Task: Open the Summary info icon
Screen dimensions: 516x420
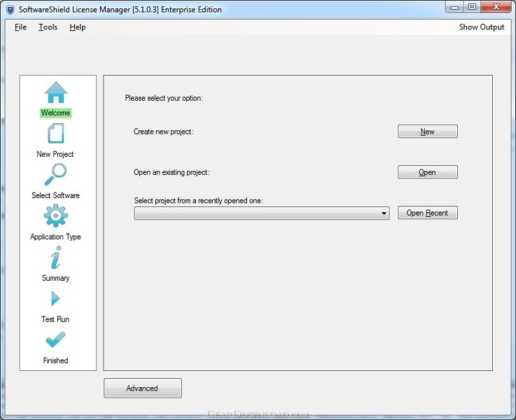Action: click(55, 257)
